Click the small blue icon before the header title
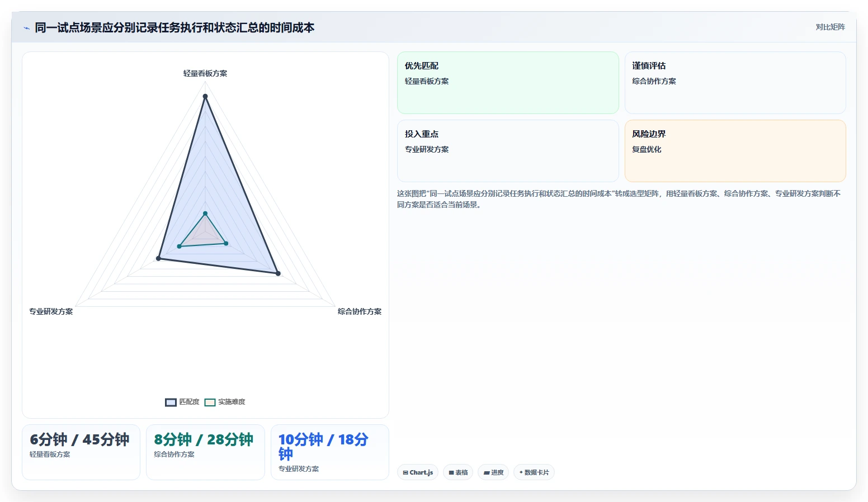 tap(26, 28)
